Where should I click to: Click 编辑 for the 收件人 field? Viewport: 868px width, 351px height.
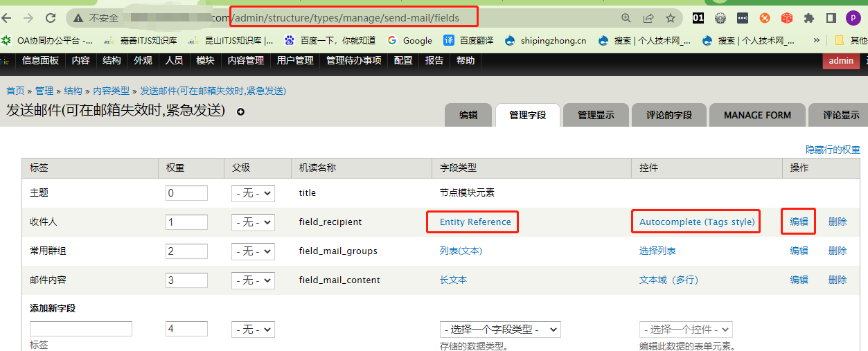click(x=799, y=222)
